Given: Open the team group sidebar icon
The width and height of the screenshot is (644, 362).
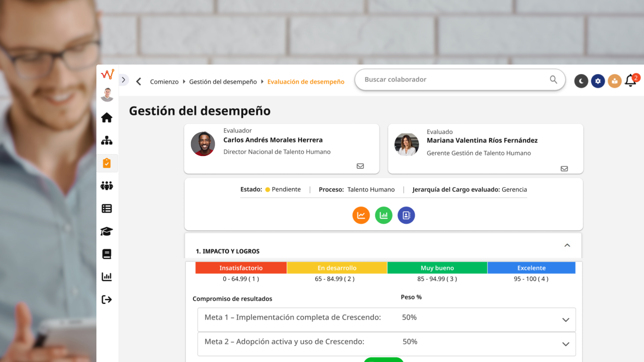Looking at the screenshot, I should tap(107, 186).
